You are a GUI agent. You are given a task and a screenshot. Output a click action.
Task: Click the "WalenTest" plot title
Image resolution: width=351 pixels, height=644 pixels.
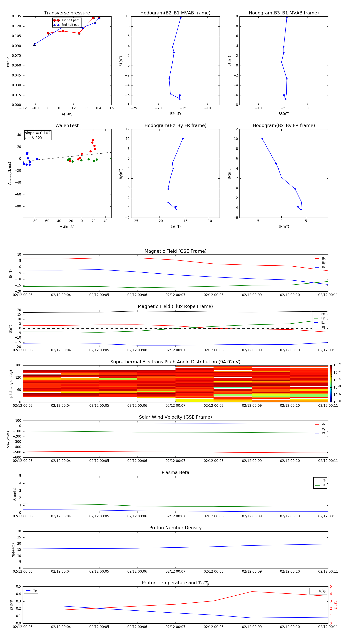pyautogui.click(x=67, y=125)
